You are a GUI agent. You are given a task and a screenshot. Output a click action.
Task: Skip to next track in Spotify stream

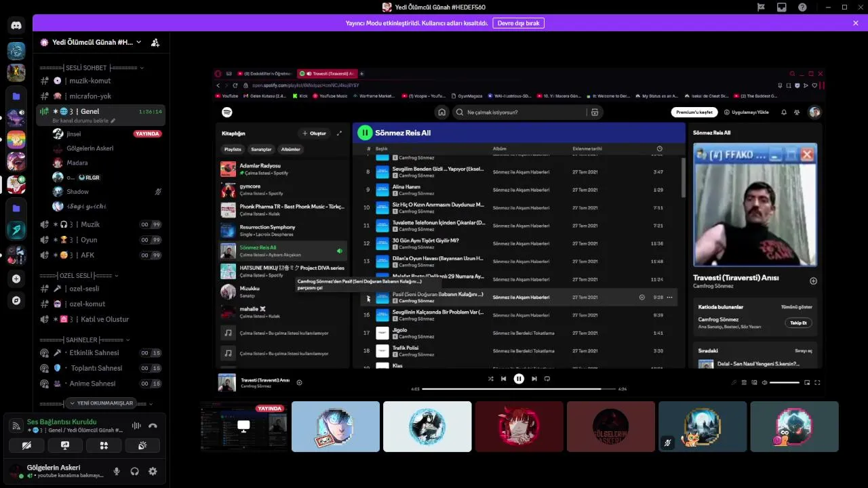[534, 379]
